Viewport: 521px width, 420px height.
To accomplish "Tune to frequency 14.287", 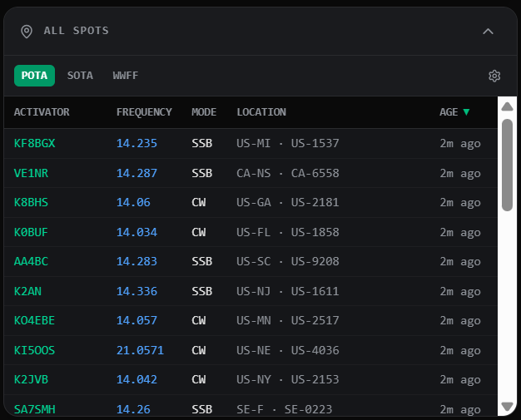I will 136,173.
